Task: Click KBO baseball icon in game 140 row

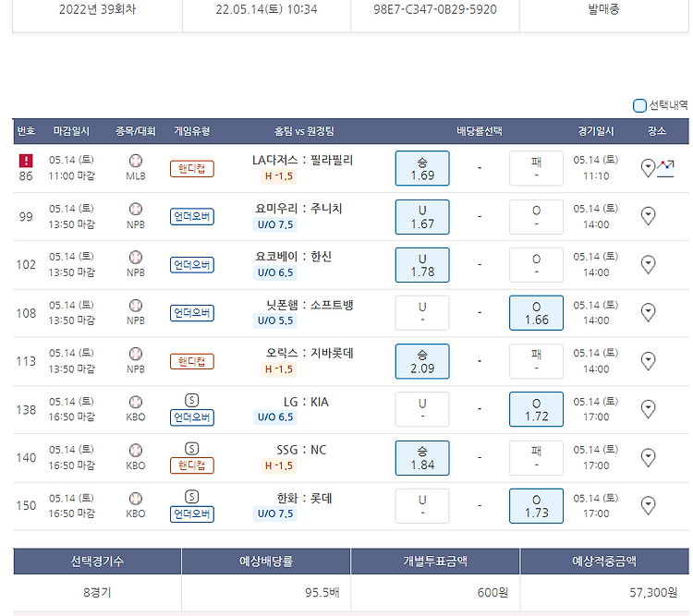Action: click(136, 450)
